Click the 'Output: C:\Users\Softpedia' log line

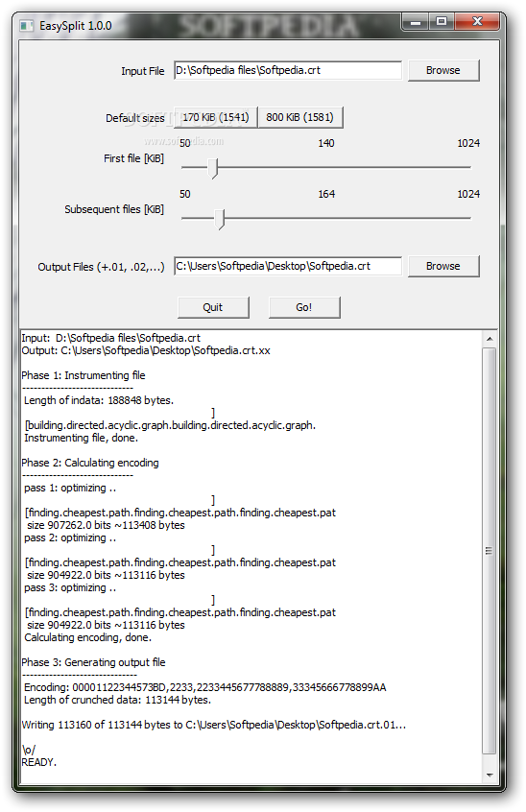click(146, 350)
